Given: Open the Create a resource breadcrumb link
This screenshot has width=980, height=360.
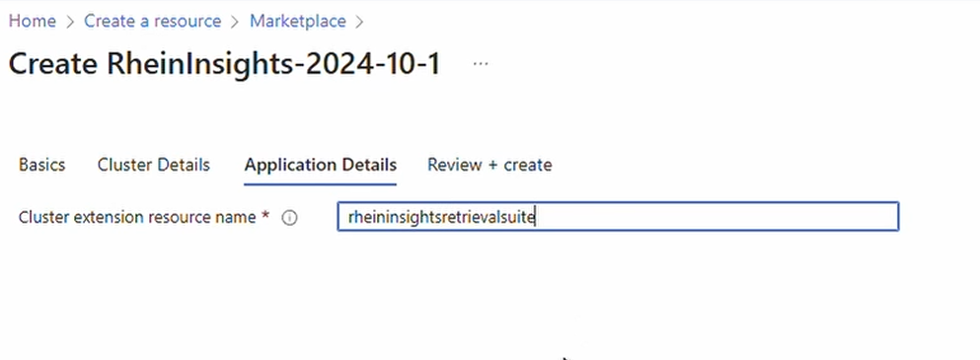Looking at the screenshot, I should [x=153, y=22].
